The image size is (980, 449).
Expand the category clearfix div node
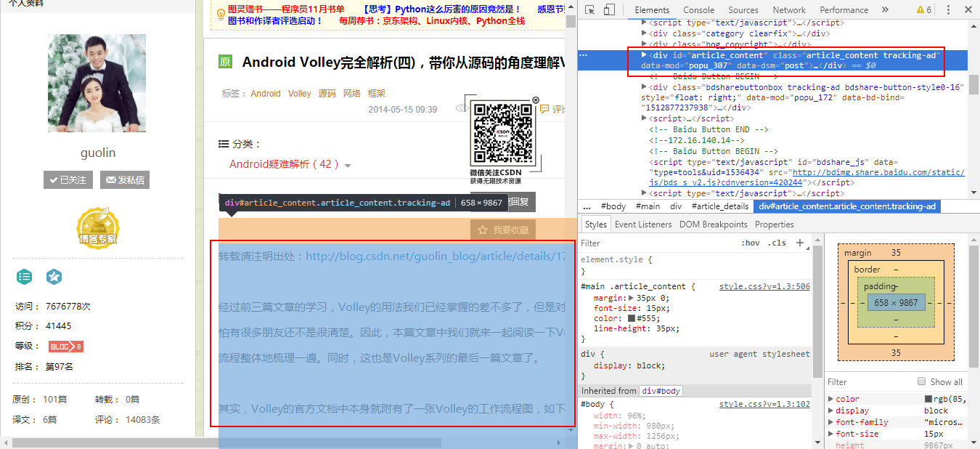pos(644,33)
